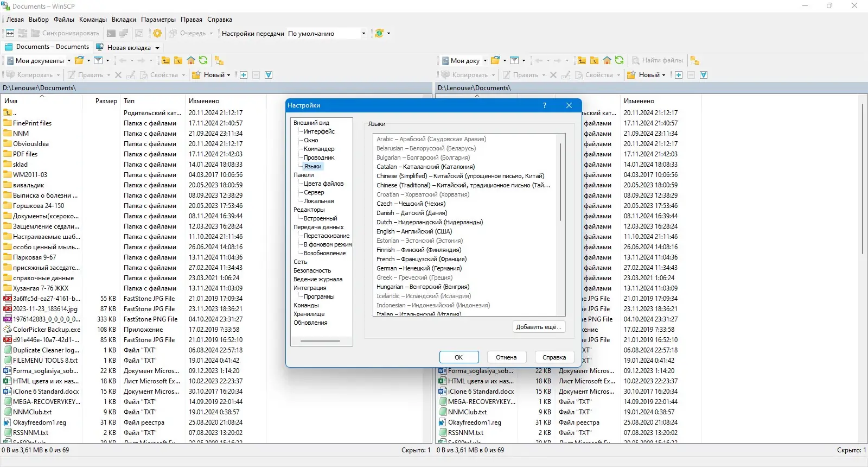
Task: Select Обновления in settings tree
Action: tap(310, 323)
